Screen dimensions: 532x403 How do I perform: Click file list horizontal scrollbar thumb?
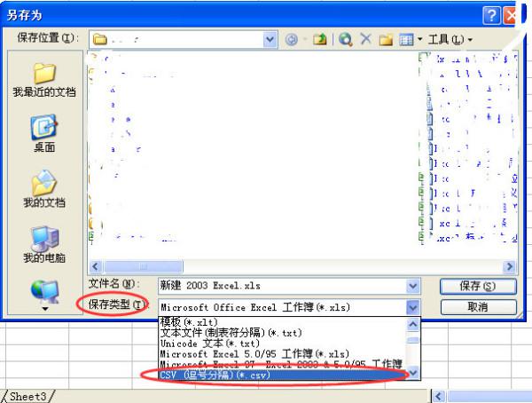click(144, 266)
